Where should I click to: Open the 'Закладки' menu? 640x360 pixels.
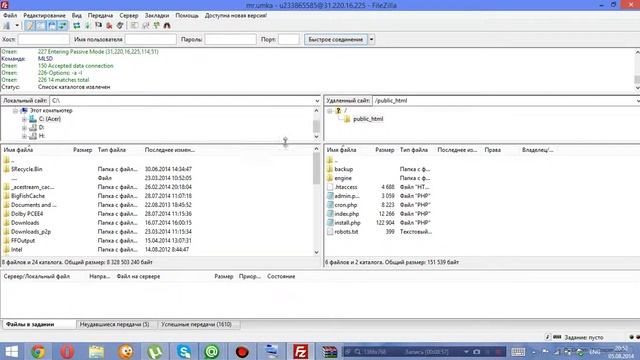pos(157,16)
